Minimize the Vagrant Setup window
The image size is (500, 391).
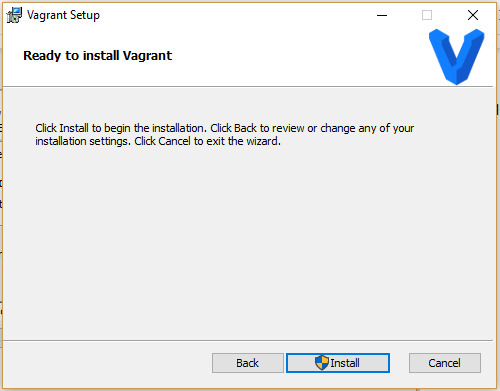(382, 15)
